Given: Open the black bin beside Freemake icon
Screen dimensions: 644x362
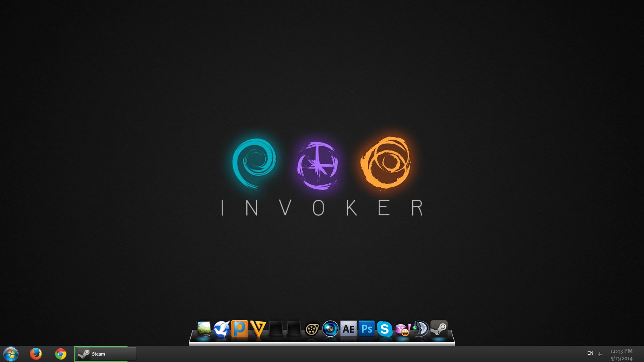Looking at the screenshot, I should pyautogui.click(x=276, y=329).
